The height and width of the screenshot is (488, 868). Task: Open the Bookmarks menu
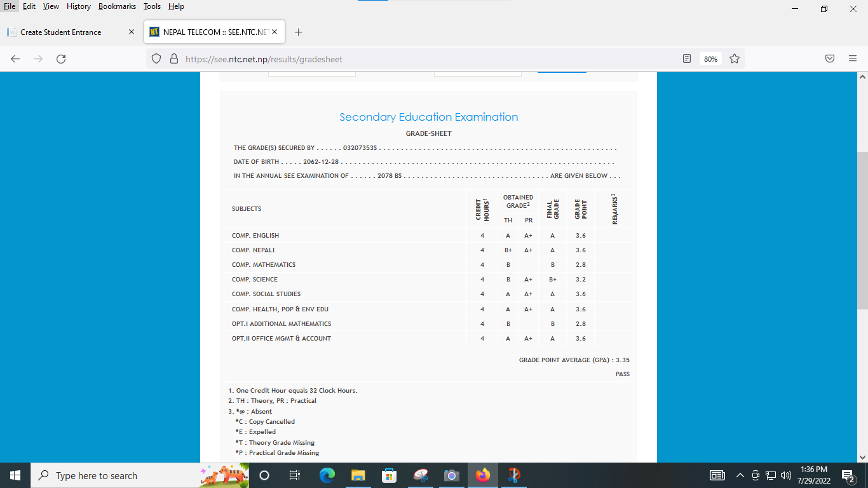[117, 6]
